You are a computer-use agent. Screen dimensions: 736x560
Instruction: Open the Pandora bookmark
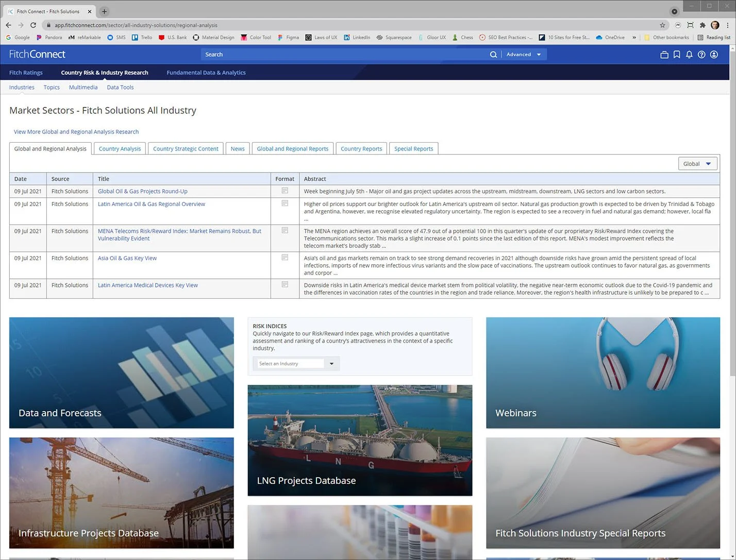point(49,37)
